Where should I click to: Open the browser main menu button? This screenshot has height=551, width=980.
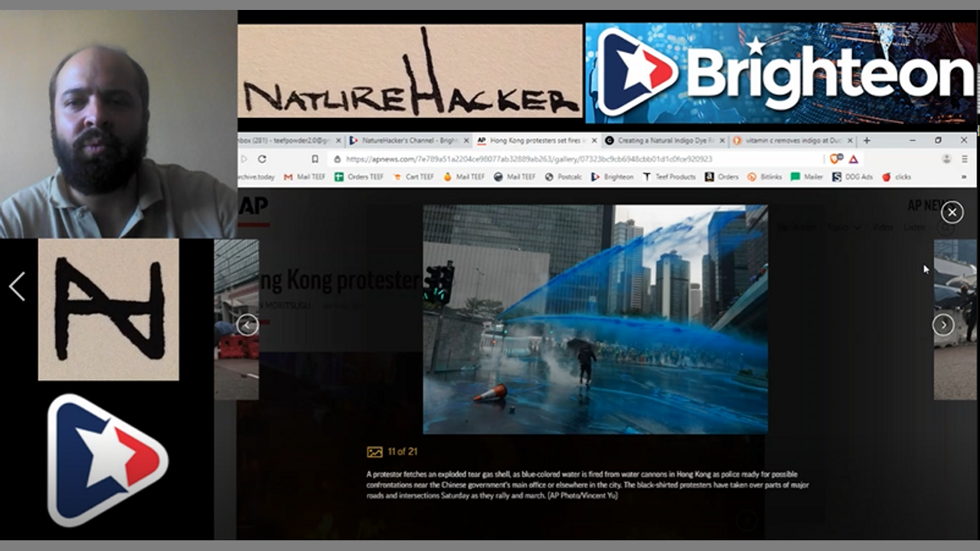(965, 159)
